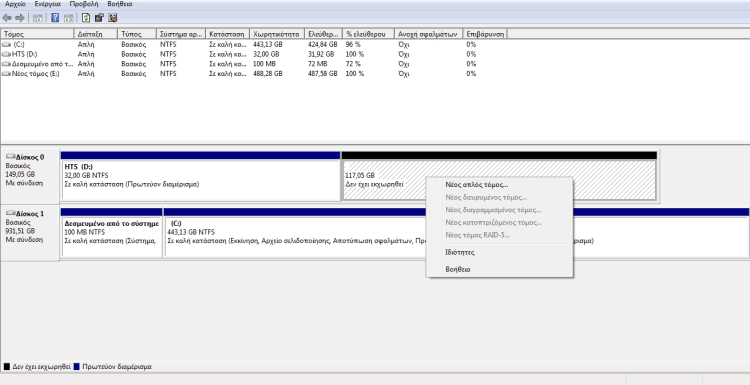Click the disk icon beside Δίσκος 1
The image size is (750, 385).
tap(10, 213)
